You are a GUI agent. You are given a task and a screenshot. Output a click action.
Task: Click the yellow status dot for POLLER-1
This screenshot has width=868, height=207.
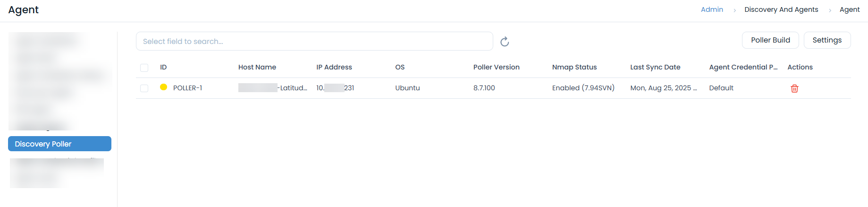click(x=163, y=87)
